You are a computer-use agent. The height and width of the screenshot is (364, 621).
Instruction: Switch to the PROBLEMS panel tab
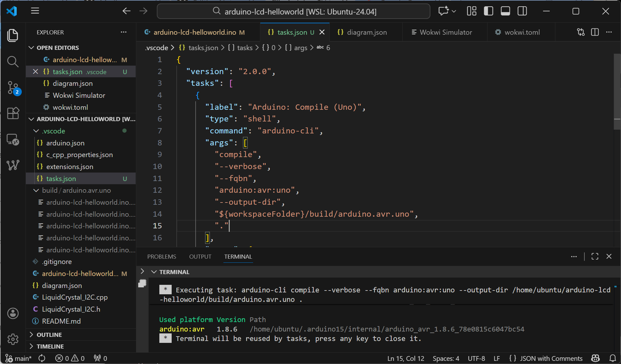pyautogui.click(x=162, y=256)
